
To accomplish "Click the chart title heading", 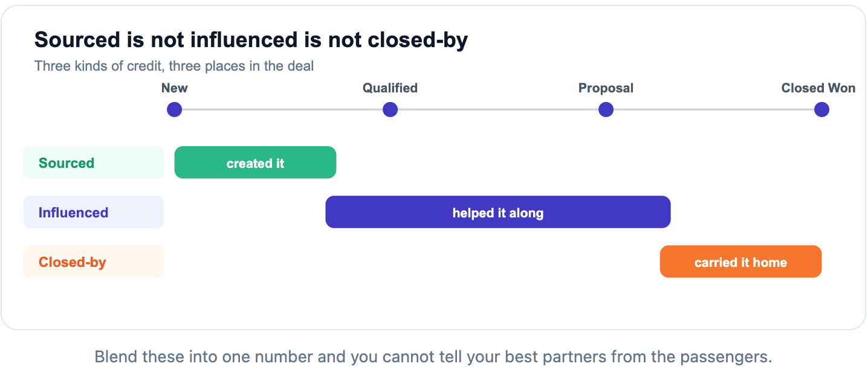I will pos(251,40).
